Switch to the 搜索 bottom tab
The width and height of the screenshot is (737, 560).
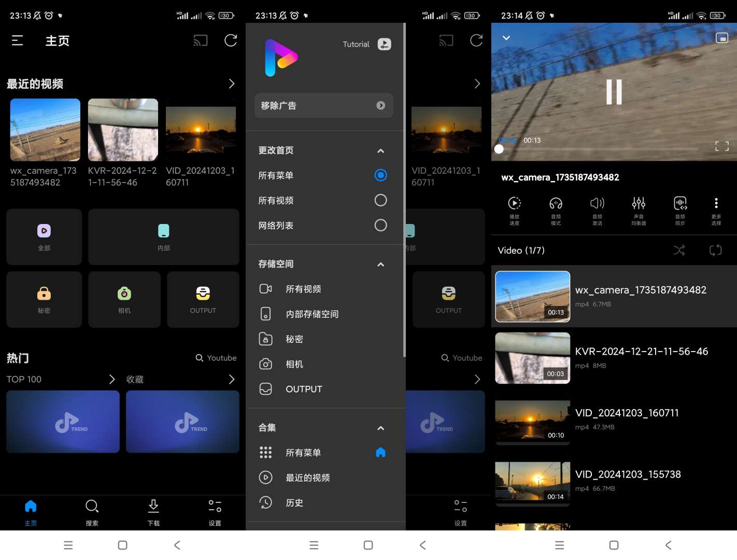tap(92, 512)
